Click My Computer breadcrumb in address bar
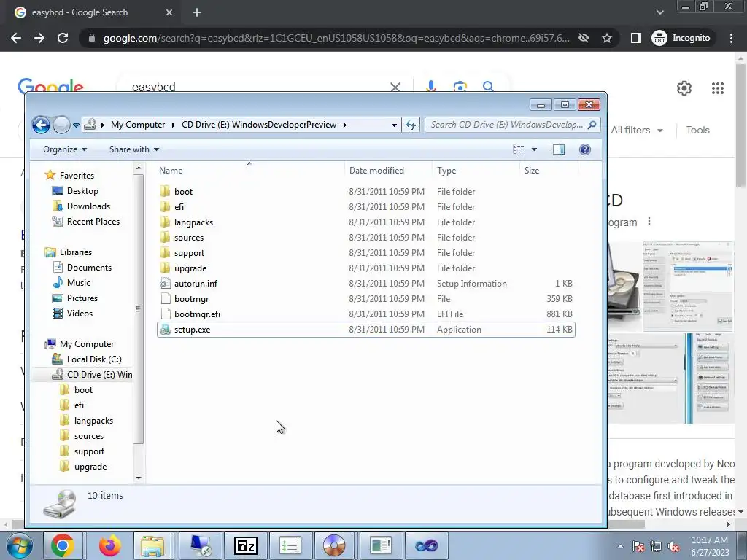 pos(138,125)
